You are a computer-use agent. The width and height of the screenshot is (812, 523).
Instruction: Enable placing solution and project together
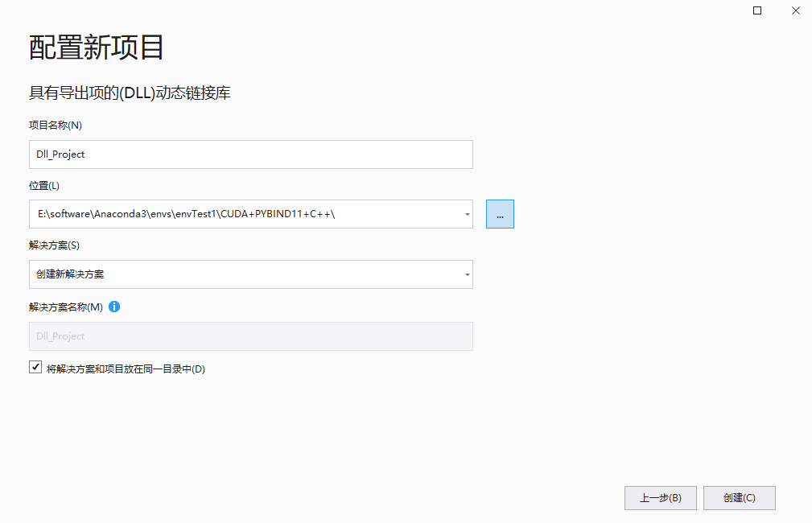pos(35,367)
